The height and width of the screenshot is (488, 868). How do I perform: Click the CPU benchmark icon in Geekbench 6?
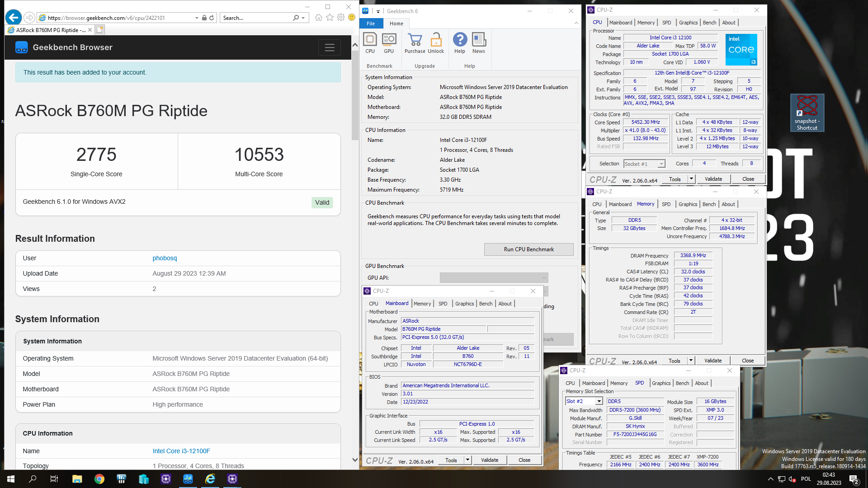[370, 43]
